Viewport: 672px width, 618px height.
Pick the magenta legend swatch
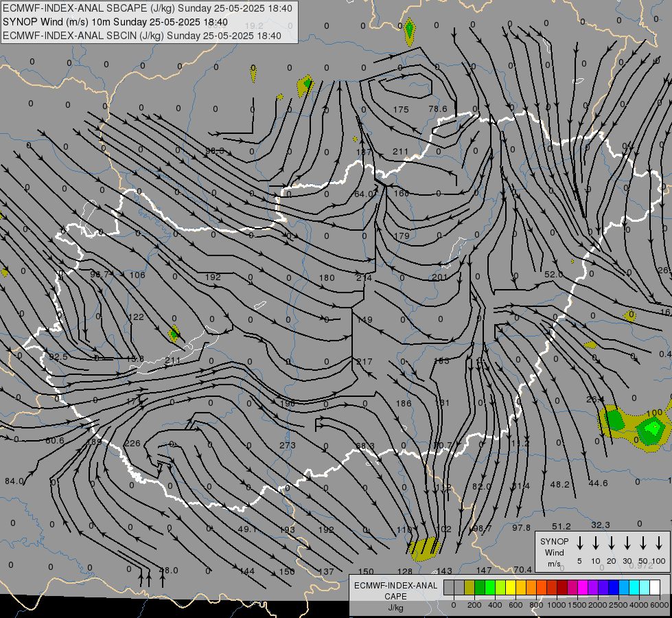click(x=583, y=588)
